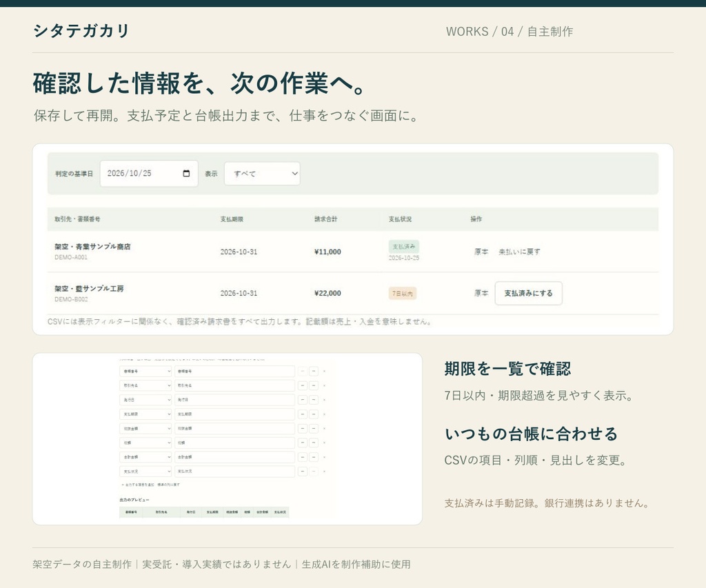Click the first reorder button on the 取引先名 row
The width and height of the screenshot is (706, 588).
click(303, 386)
